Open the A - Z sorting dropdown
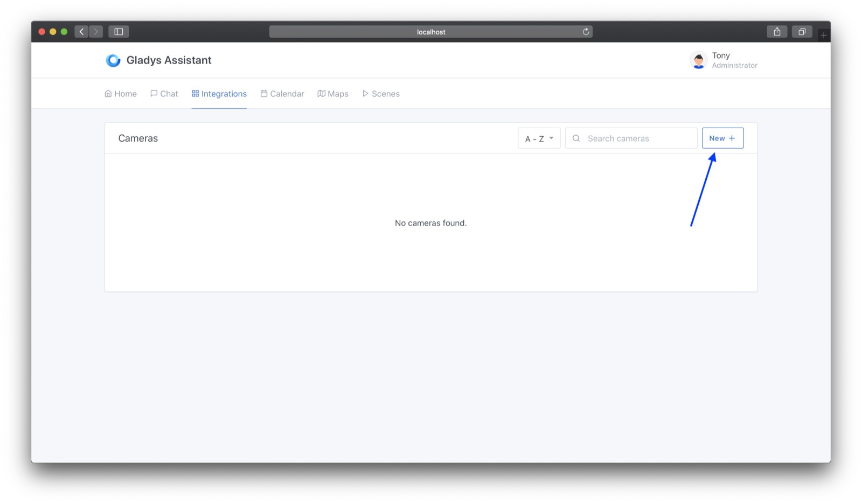The height and width of the screenshot is (504, 862). (x=538, y=138)
